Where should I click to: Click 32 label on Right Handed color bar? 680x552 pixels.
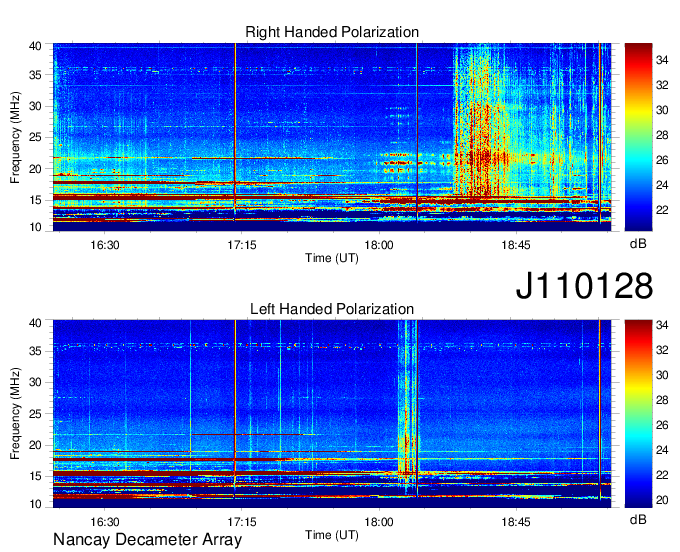tap(662, 85)
